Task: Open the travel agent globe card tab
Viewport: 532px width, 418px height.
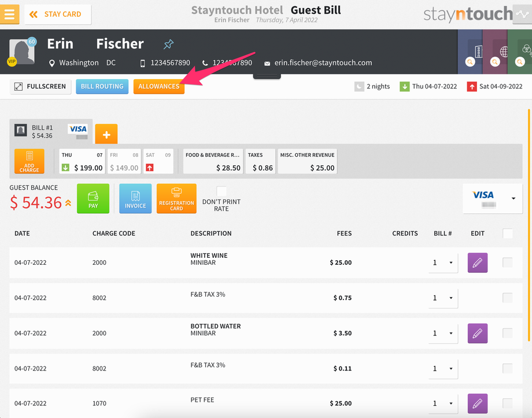Action: [495, 51]
